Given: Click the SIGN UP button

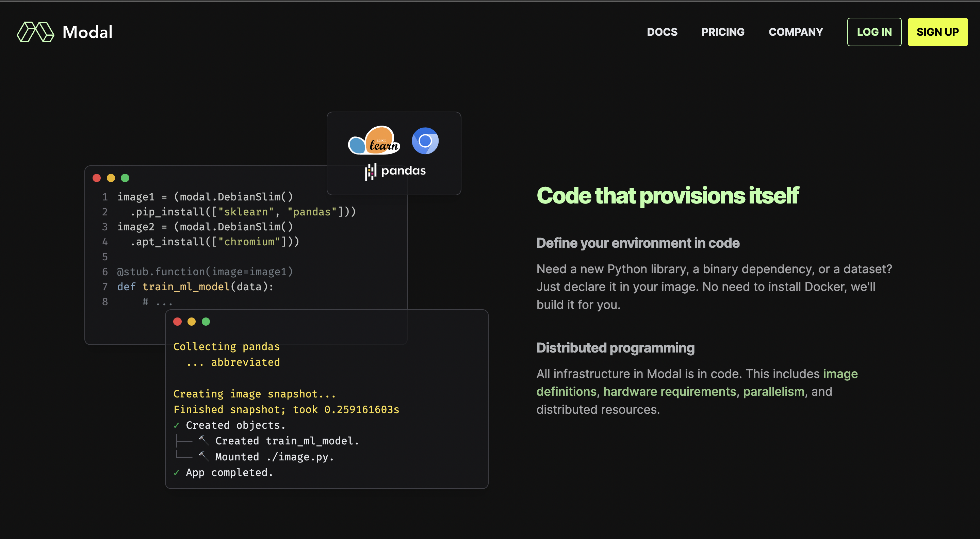Looking at the screenshot, I should [x=937, y=32].
